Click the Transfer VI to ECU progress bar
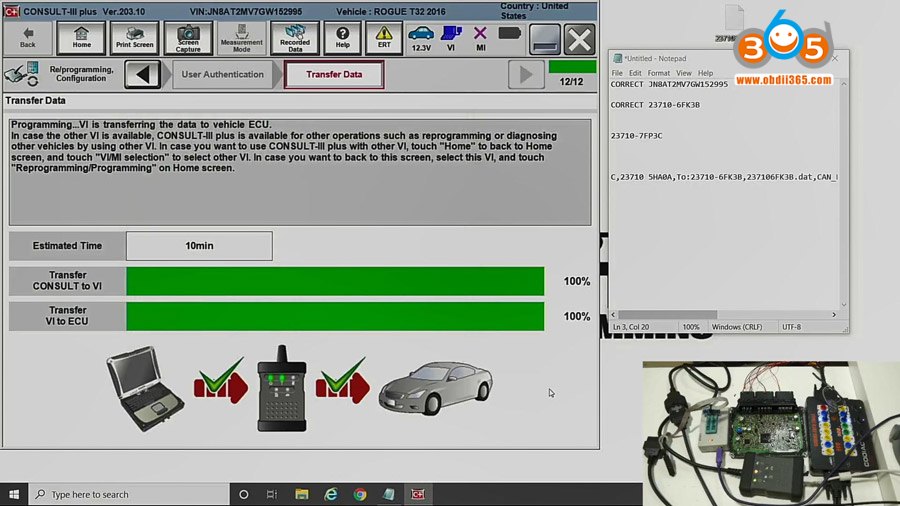Image resolution: width=900 pixels, height=506 pixels. pos(335,316)
